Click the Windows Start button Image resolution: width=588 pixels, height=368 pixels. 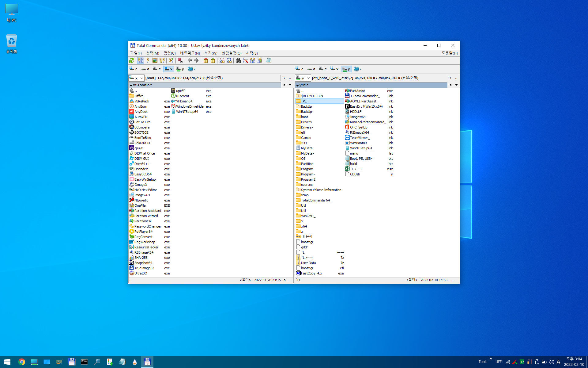7,362
